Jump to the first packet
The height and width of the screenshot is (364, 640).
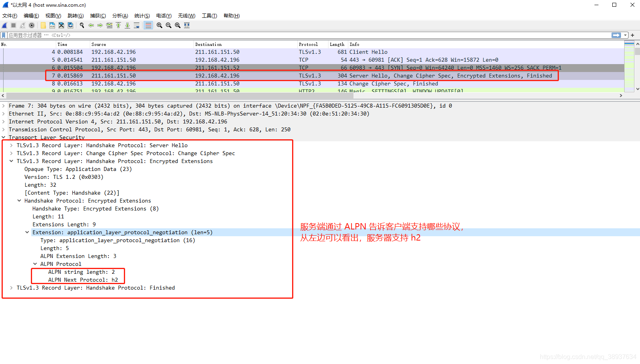pos(118,25)
